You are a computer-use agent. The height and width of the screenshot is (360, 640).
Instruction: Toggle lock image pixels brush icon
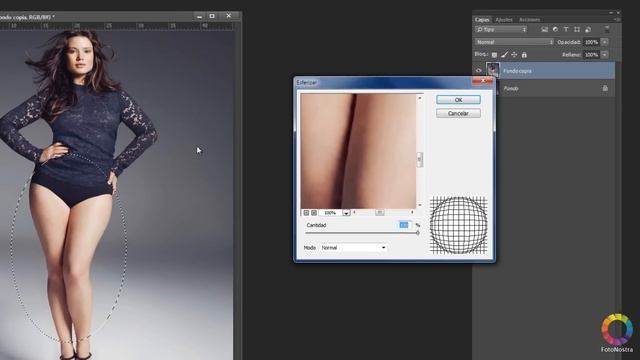pyautogui.click(x=504, y=55)
